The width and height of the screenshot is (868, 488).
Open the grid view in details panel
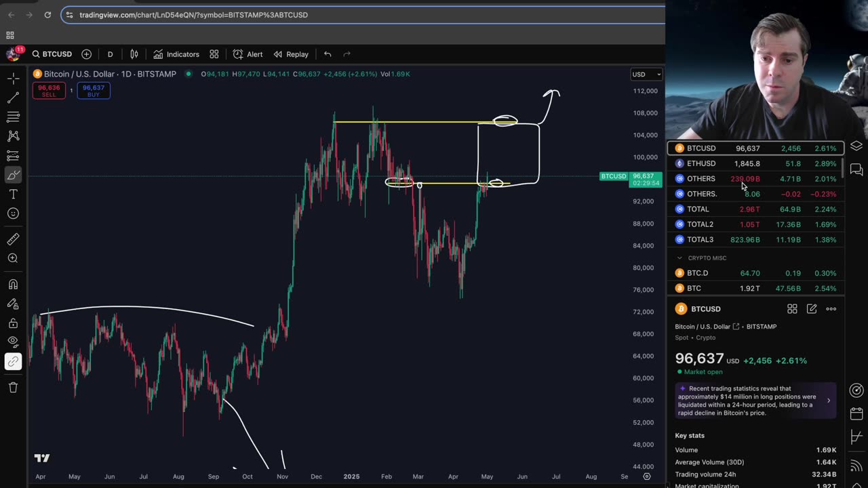click(792, 309)
